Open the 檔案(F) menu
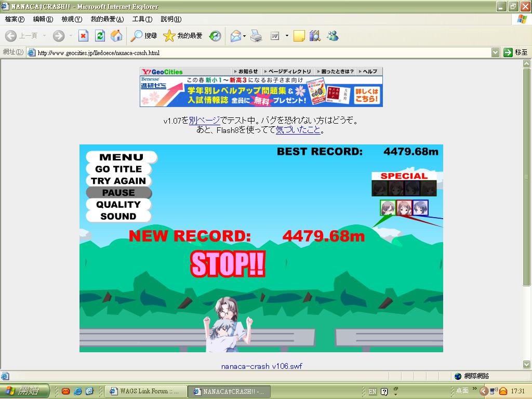This screenshot has width=532, height=399. coord(15,19)
